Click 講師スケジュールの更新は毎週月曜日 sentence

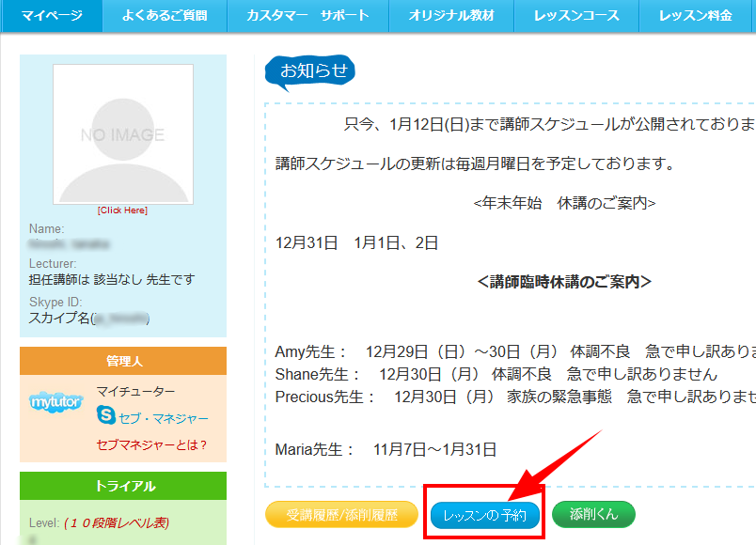tap(475, 163)
